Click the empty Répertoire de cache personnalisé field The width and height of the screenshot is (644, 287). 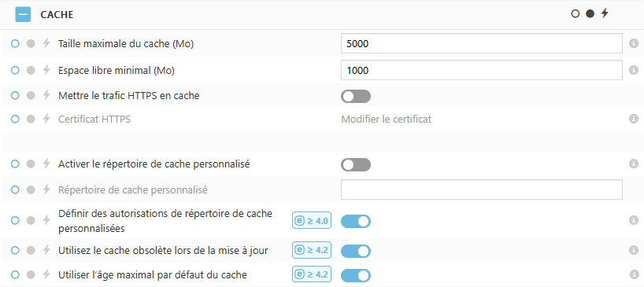[481, 189]
